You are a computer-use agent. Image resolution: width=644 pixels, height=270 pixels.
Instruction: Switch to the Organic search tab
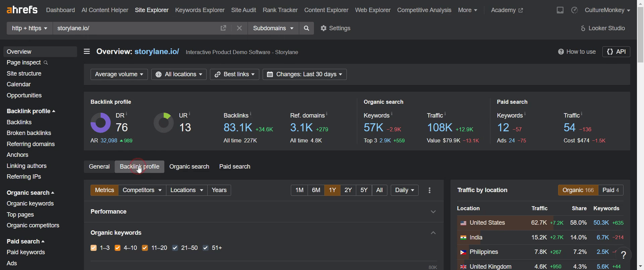(x=189, y=167)
